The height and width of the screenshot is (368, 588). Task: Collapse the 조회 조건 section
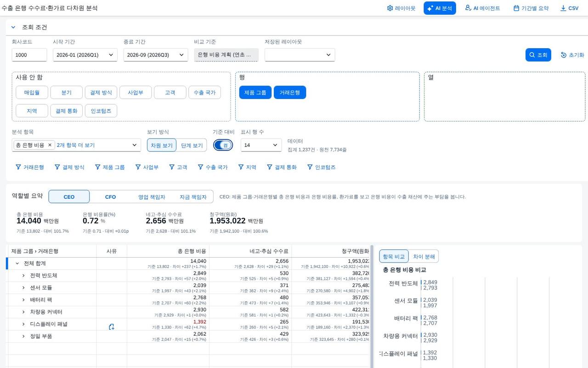(x=13, y=27)
